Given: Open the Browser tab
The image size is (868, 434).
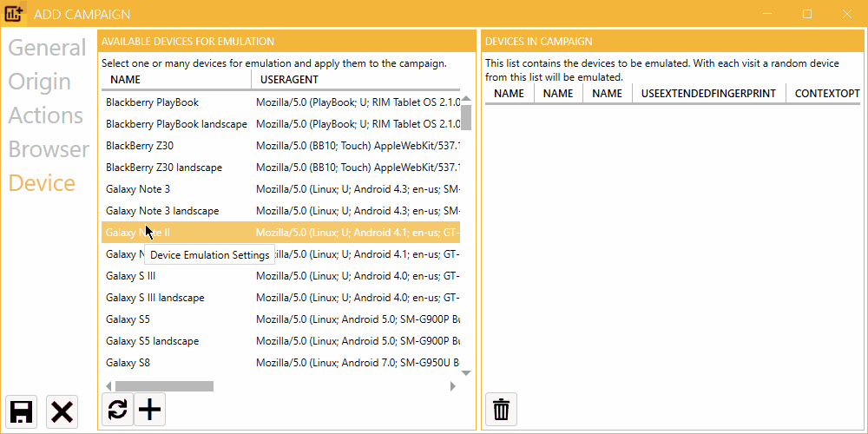Looking at the screenshot, I should click(49, 149).
